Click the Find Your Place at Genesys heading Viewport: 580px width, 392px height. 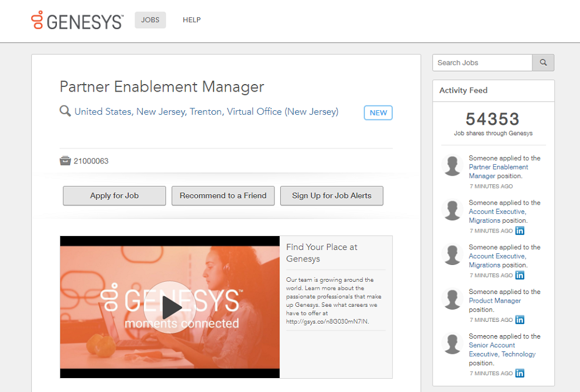[x=322, y=253]
